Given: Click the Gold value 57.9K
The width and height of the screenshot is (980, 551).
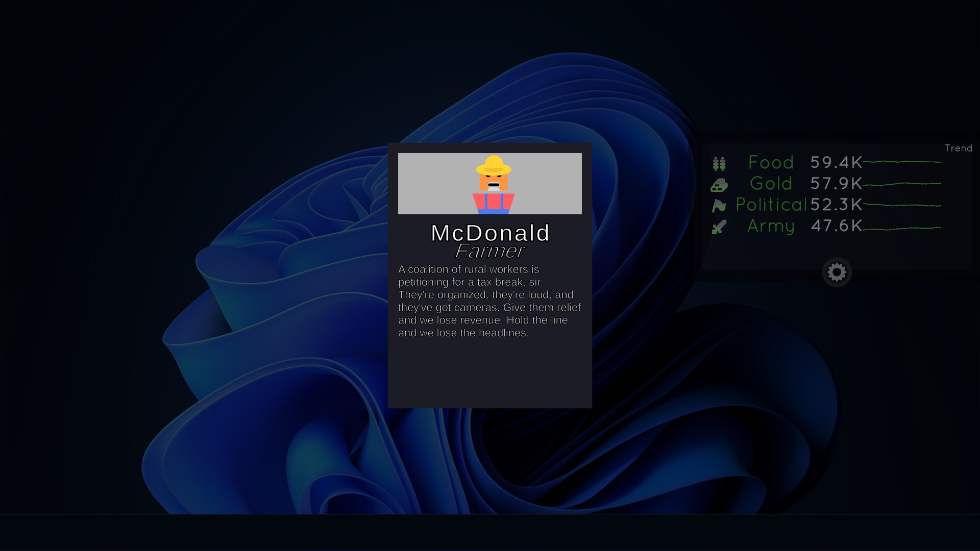Looking at the screenshot, I should [x=836, y=183].
